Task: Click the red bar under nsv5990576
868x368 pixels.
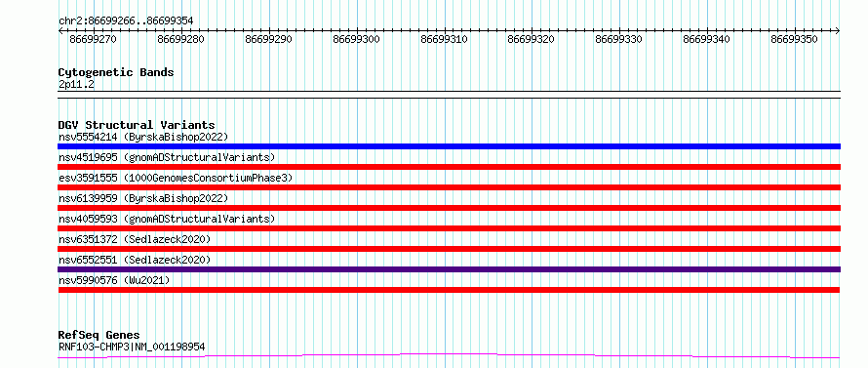Action: tap(449, 290)
